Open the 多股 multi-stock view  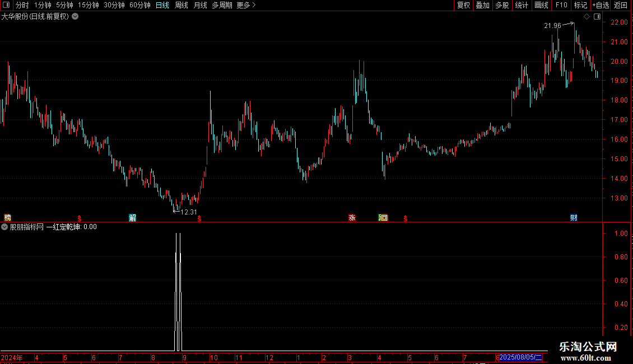502,5
